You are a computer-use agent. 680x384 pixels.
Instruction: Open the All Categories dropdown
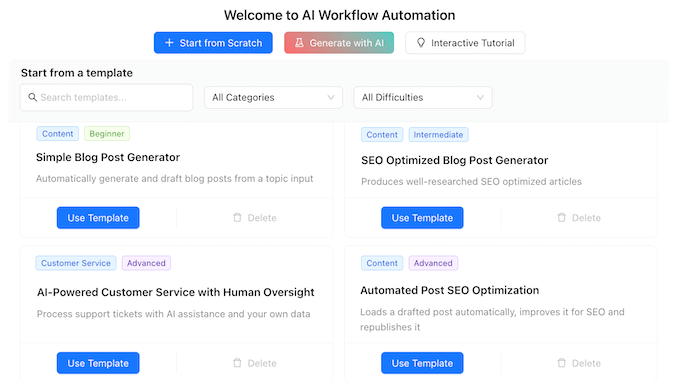[x=273, y=98]
